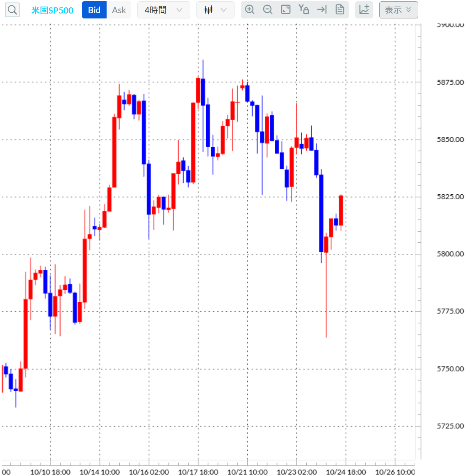Click the 10/26 10:00 time label
Image resolution: width=467 pixels, height=476 pixels.
point(395,472)
